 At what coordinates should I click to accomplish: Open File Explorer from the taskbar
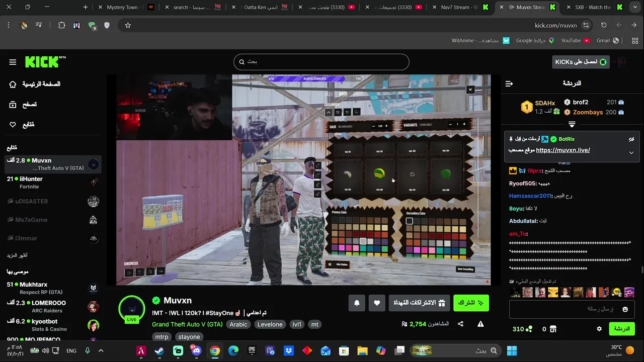click(362, 351)
